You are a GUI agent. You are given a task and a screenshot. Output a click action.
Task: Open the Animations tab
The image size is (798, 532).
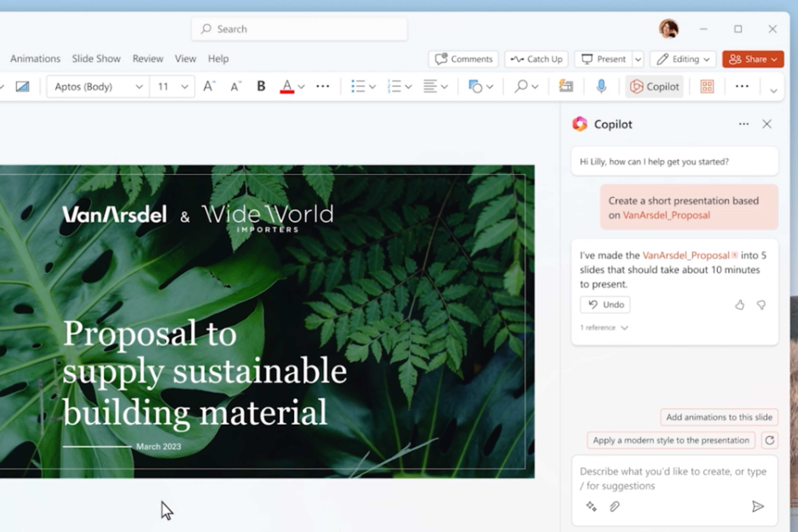35,59
